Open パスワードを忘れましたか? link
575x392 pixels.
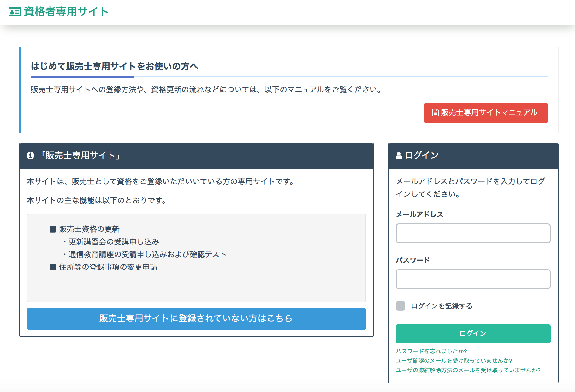click(x=431, y=351)
